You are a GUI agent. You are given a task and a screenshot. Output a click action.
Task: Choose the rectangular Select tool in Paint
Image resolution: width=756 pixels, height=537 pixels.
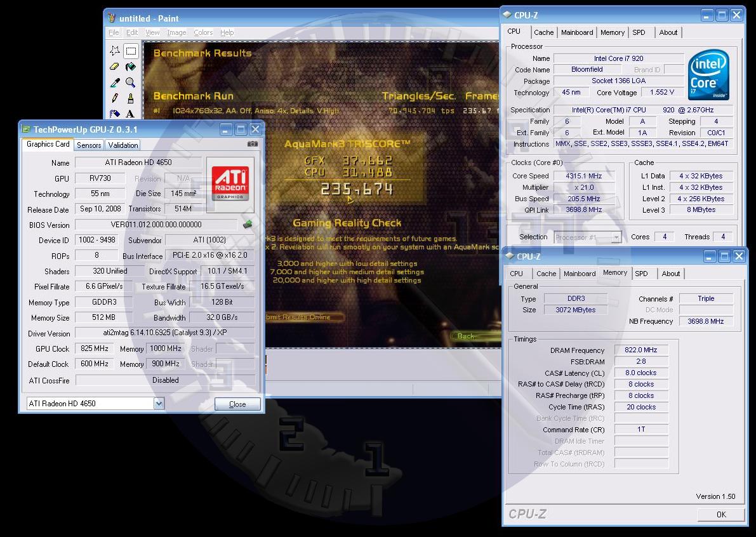tap(131, 51)
